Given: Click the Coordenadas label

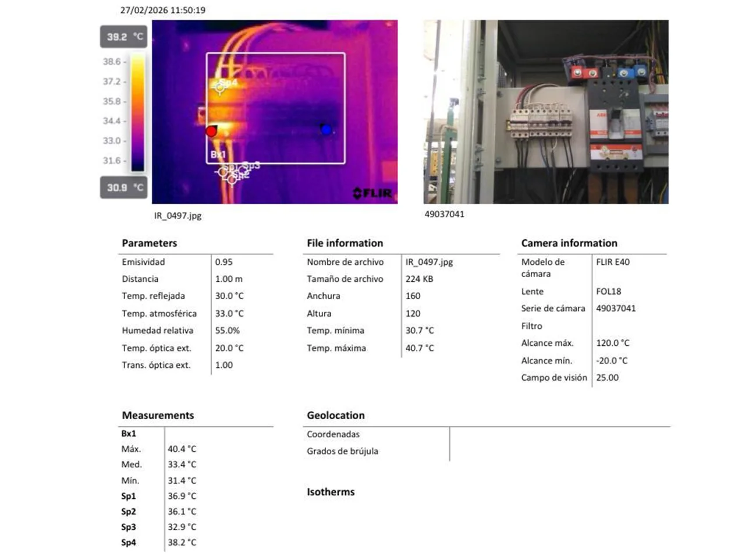Looking at the screenshot, I should 333,434.
